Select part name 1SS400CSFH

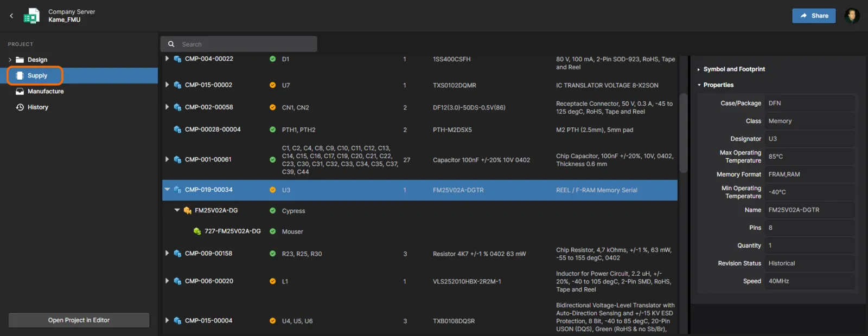pos(451,60)
